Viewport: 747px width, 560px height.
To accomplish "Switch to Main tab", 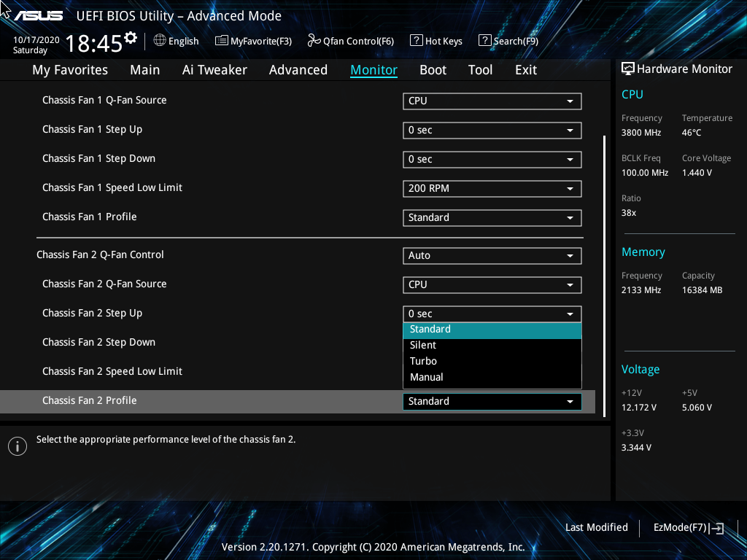I will pos(145,70).
